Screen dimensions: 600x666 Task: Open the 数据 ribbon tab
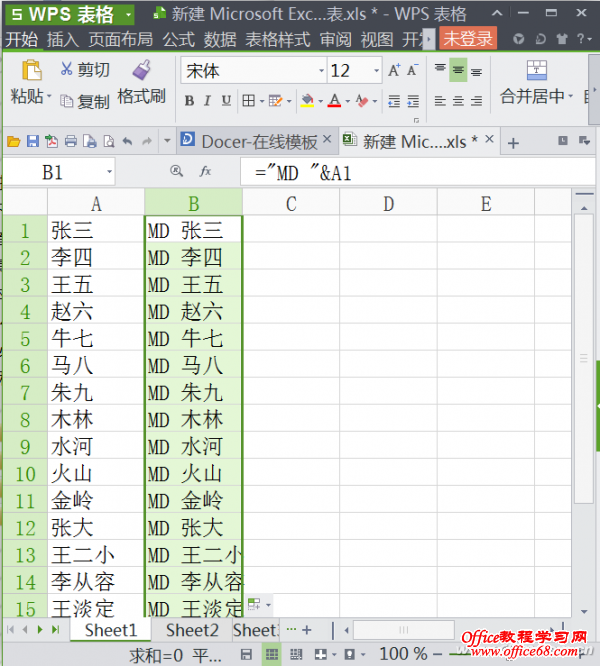tap(220, 40)
